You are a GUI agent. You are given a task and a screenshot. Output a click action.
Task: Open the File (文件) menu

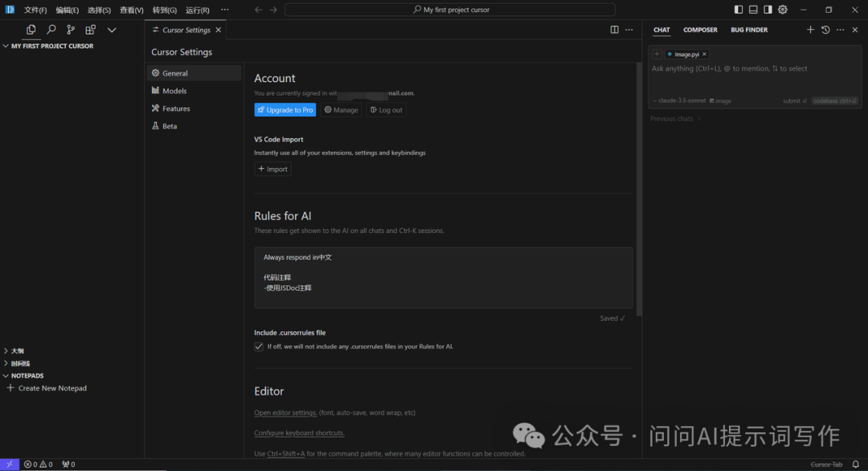(35, 10)
